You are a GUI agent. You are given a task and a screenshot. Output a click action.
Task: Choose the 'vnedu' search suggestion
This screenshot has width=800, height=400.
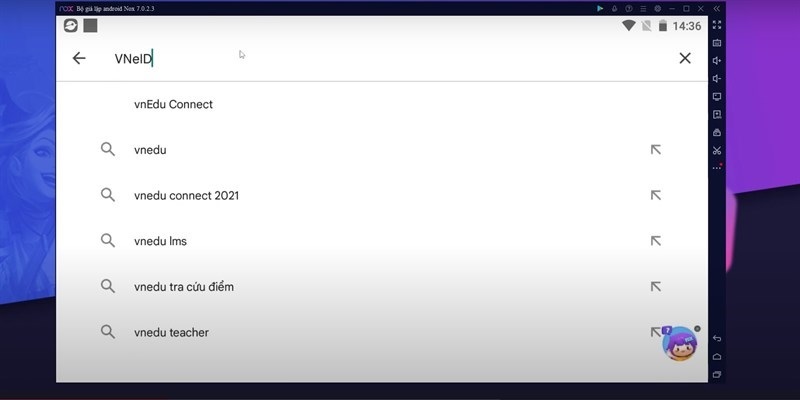pyautogui.click(x=150, y=150)
